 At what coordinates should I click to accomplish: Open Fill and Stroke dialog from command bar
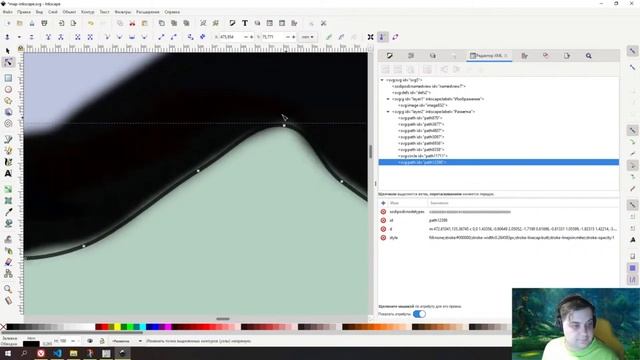click(x=232, y=24)
